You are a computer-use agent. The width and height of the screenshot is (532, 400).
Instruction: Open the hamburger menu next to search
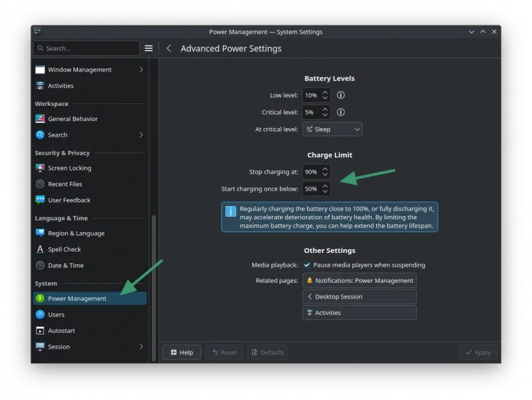[149, 48]
